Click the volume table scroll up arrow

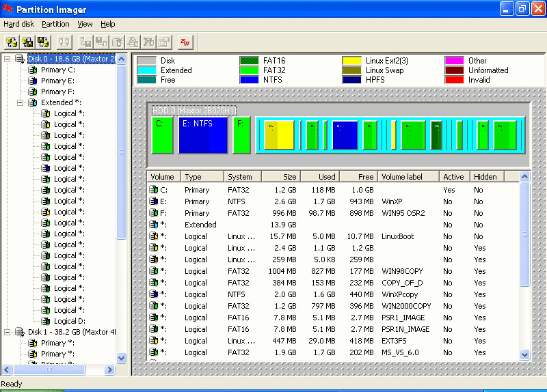524,177
